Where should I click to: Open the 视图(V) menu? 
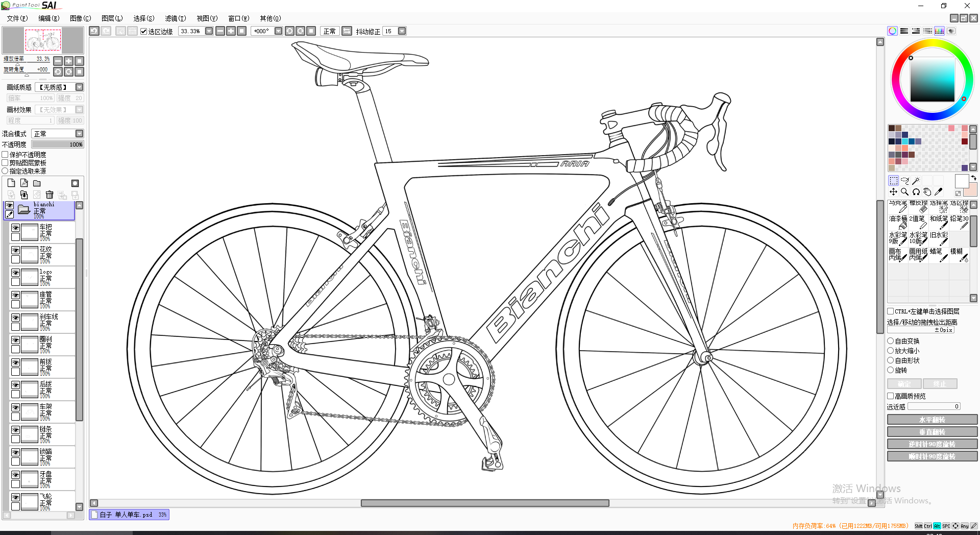[207, 18]
